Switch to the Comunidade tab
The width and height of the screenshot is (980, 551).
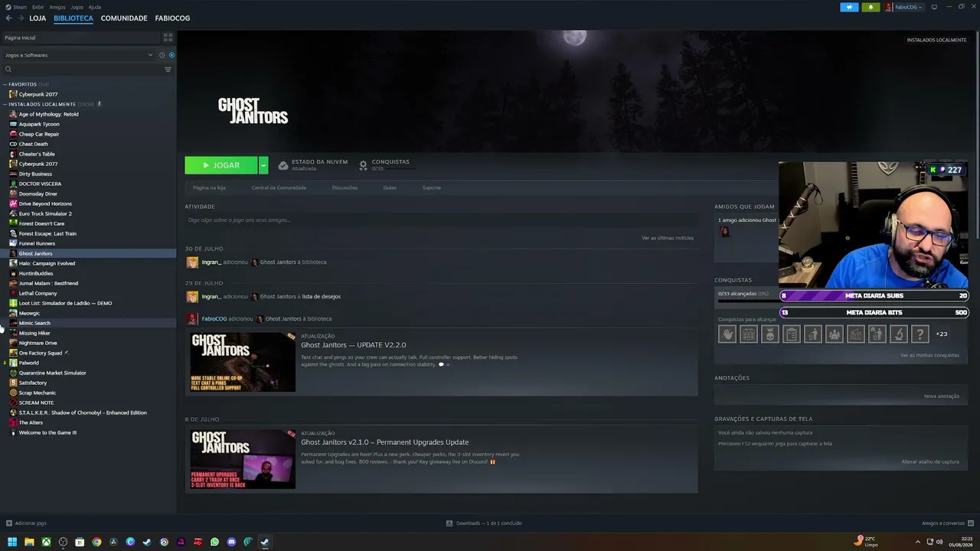(124, 18)
